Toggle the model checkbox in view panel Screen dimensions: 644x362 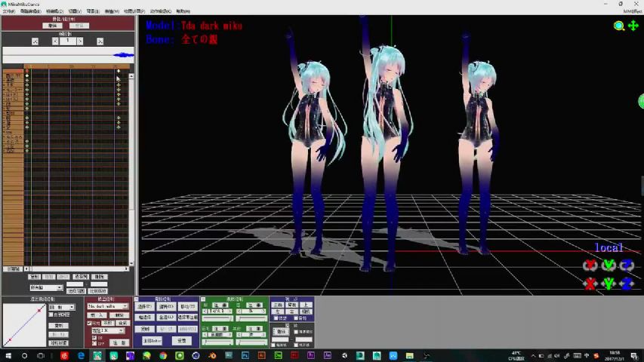click(276, 318)
